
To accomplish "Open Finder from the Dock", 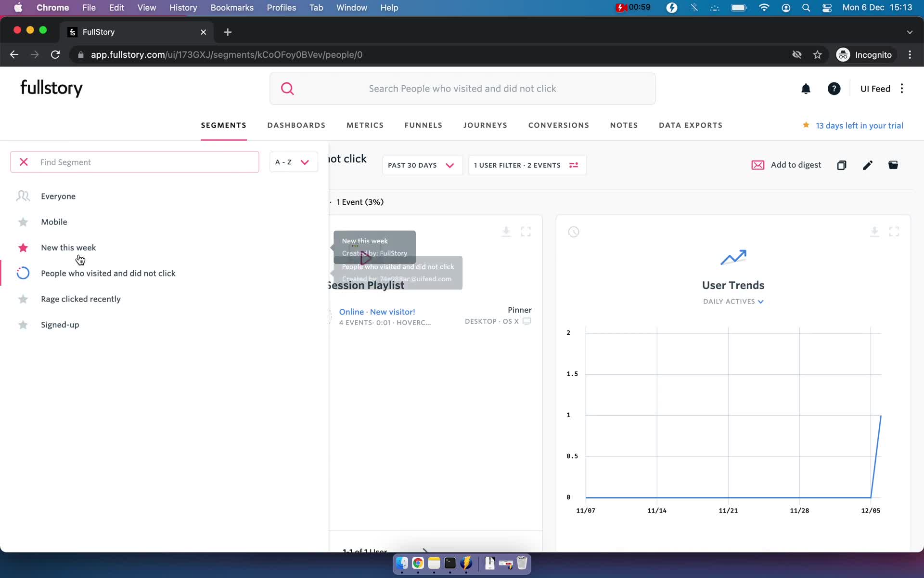I will coord(402,563).
